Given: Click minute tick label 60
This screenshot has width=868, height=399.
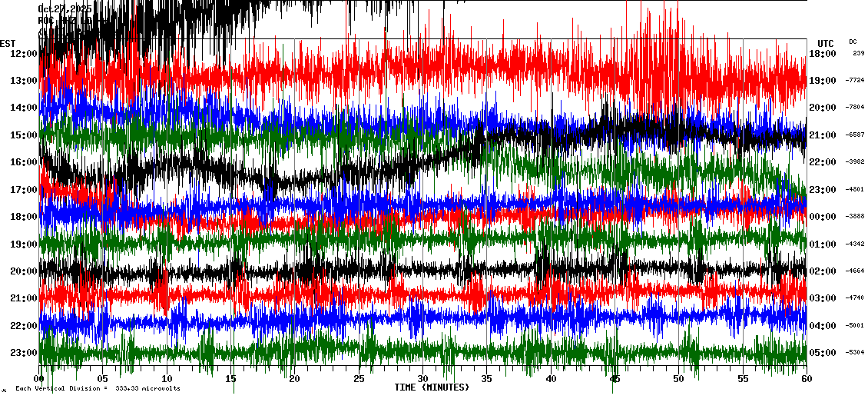Looking at the screenshot, I should coord(807,379).
